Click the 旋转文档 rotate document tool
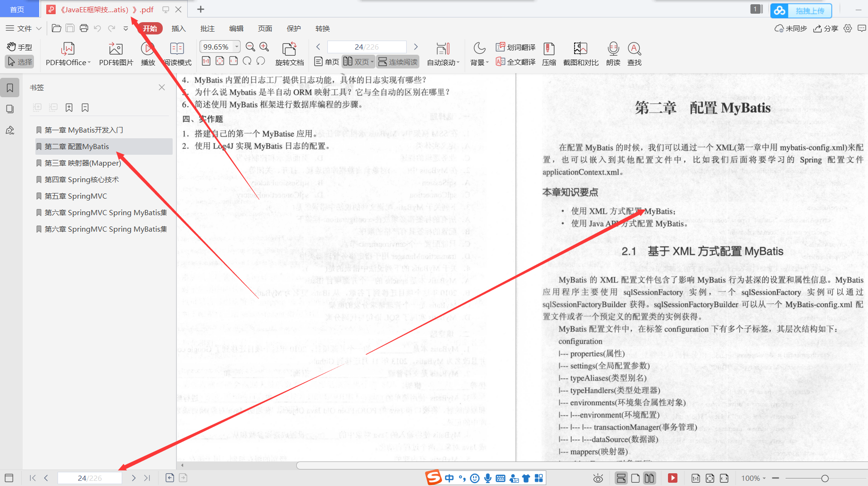The height and width of the screenshot is (486, 868). (289, 54)
